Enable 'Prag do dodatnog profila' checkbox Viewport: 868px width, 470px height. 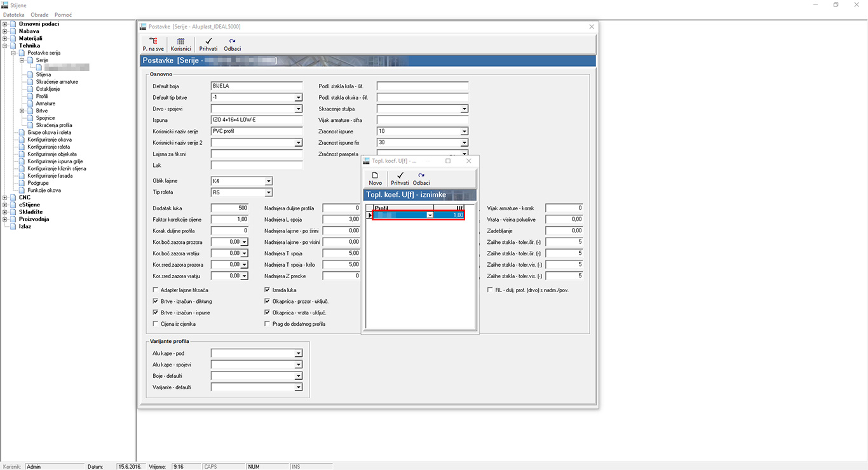[x=268, y=324]
